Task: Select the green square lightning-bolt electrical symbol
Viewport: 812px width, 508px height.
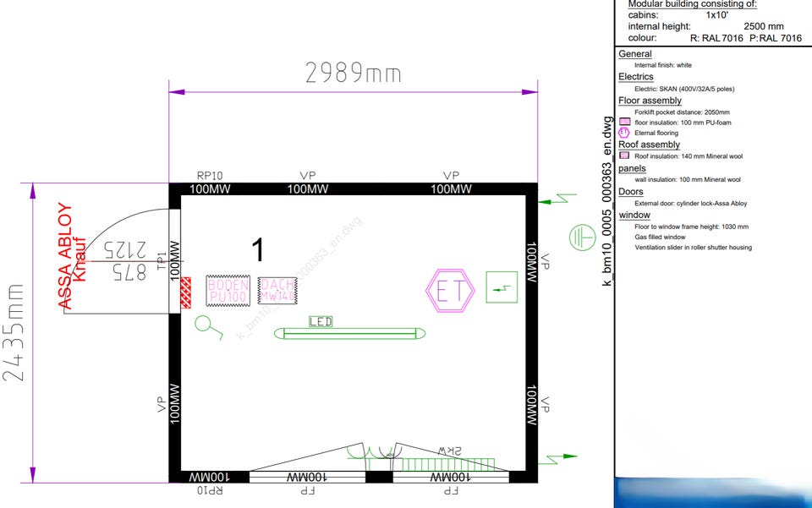Action: point(502,287)
